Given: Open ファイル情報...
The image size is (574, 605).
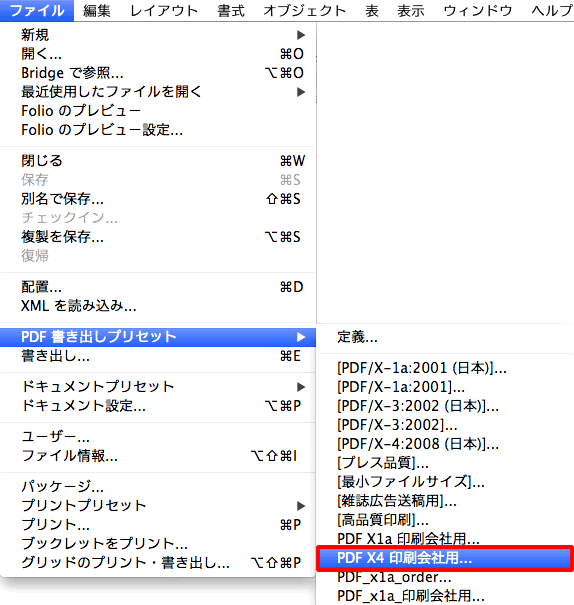Looking at the screenshot, I should pos(158,456).
